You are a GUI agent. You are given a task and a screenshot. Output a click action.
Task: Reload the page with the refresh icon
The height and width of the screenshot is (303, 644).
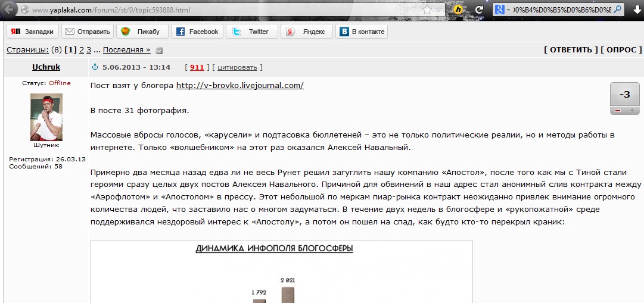(x=479, y=10)
